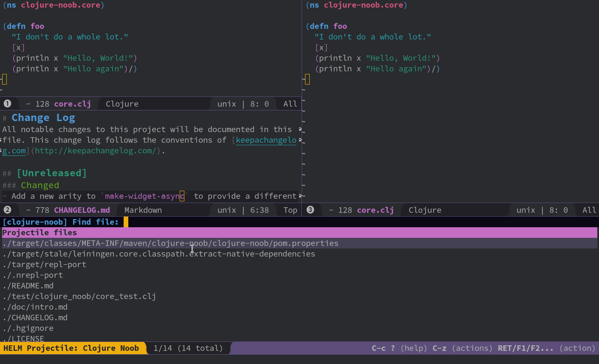Open ./README.md from Projectile files
Screen dimensions: 599x364
click(x=28, y=286)
